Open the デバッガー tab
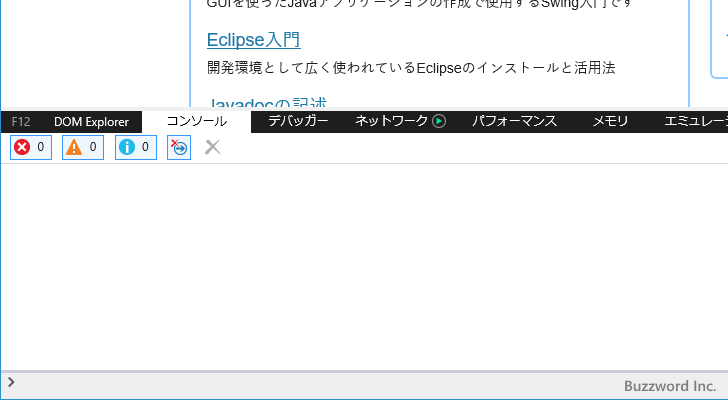This screenshot has width=728, height=400. point(298,122)
